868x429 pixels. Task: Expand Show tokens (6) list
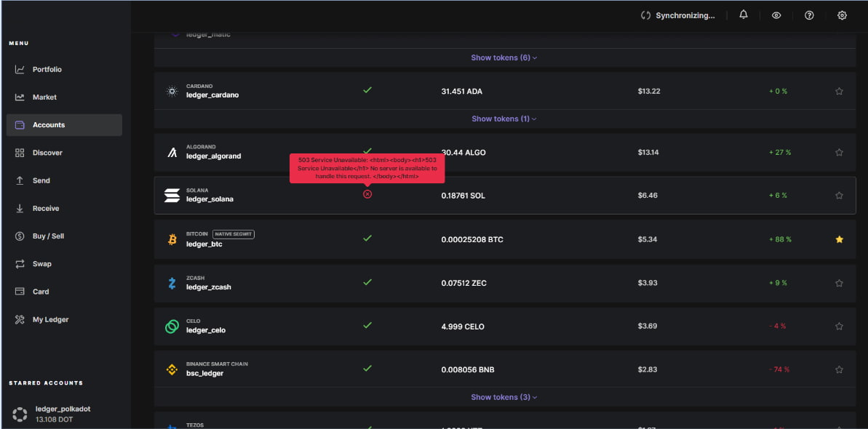click(504, 57)
